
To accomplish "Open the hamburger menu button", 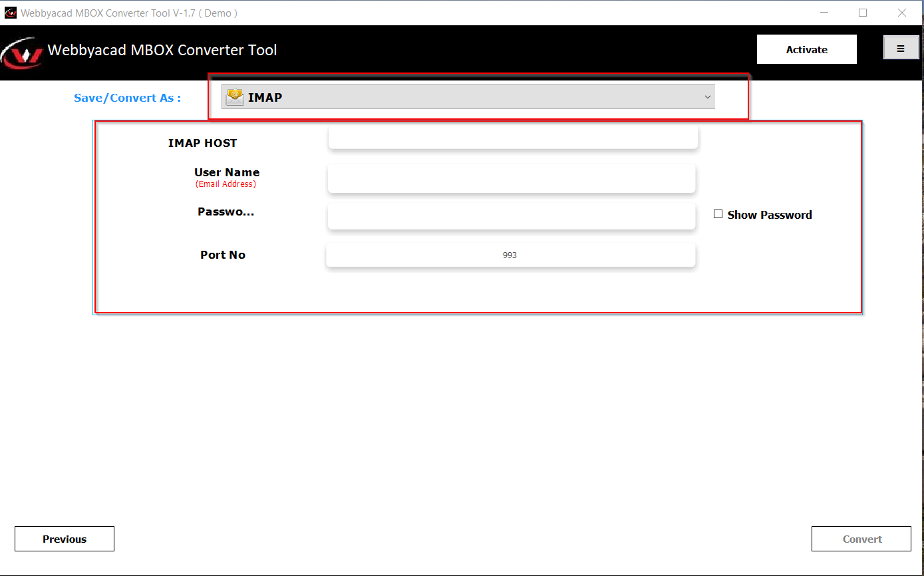I will click(x=901, y=48).
